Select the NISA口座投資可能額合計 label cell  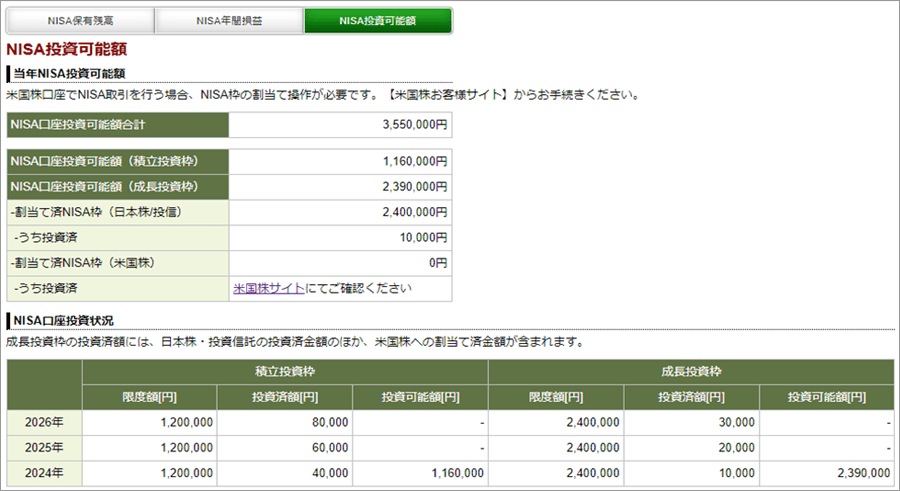coord(118,125)
